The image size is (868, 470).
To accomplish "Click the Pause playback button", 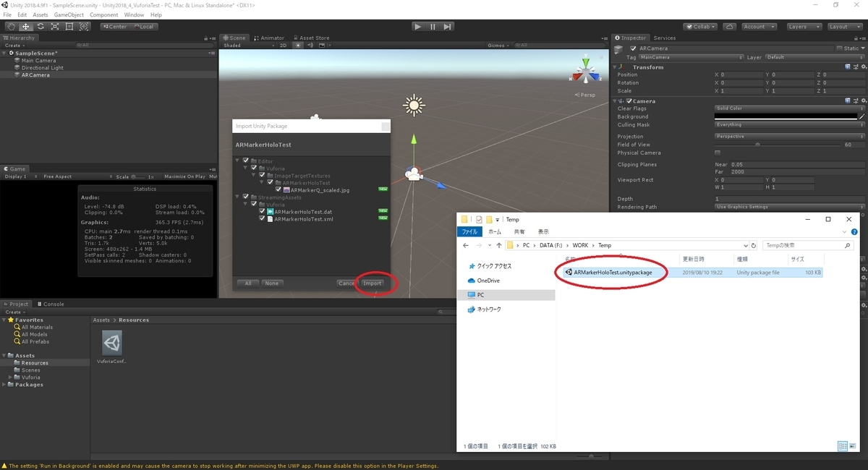I will coord(433,27).
